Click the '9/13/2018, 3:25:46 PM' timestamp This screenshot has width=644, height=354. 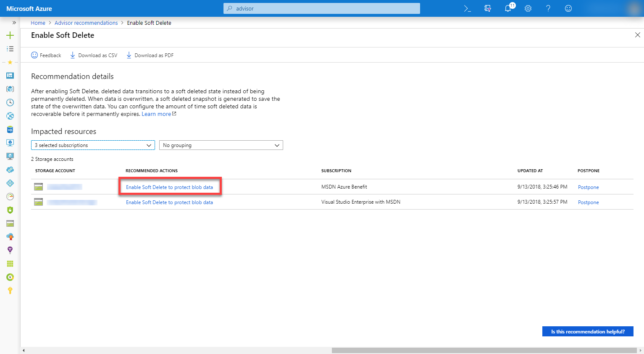[542, 187]
